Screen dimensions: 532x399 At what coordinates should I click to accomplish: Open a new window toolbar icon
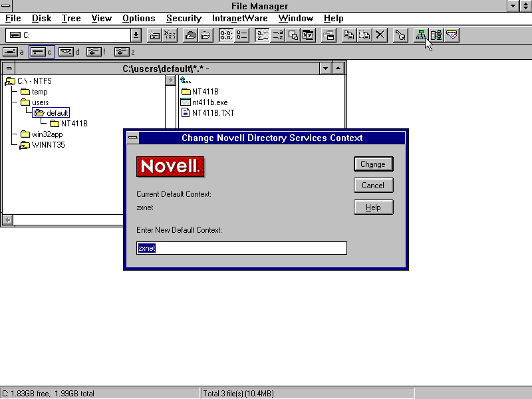329,35
